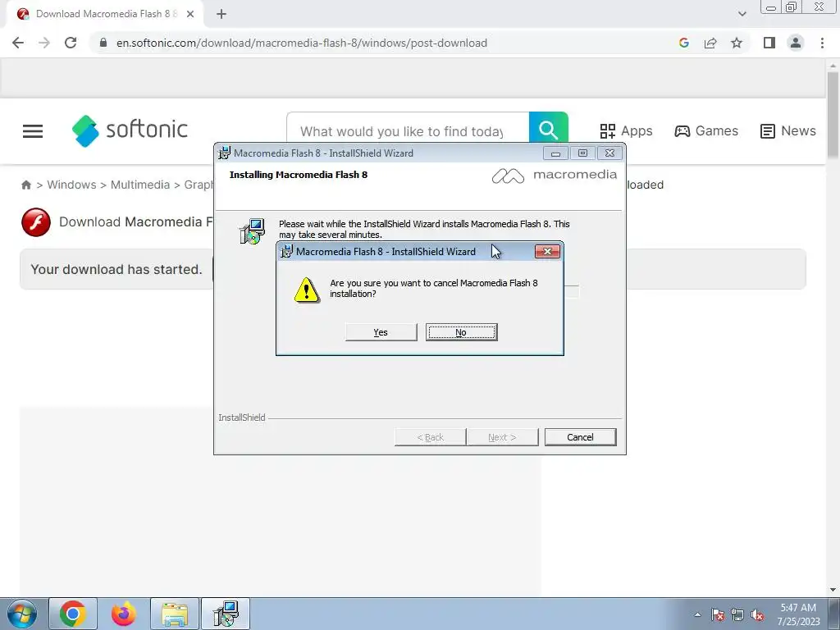This screenshot has width=840, height=630.
Task: Open the Apps section on Softonic
Action: [x=626, y=130]
